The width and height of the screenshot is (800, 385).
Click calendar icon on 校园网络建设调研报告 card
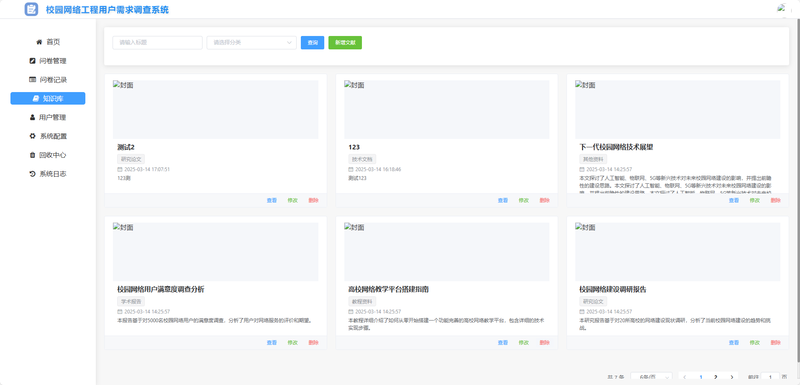[582, 311]
